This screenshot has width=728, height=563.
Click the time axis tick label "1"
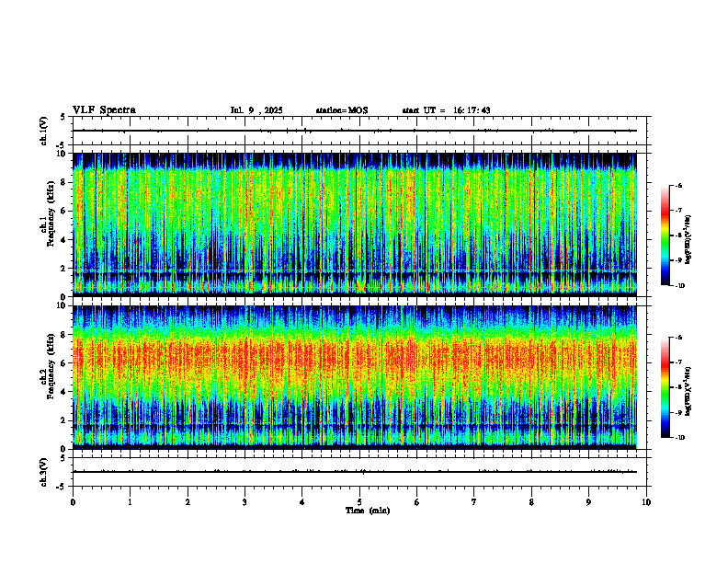pyautogui.click(x=130, y=502)
